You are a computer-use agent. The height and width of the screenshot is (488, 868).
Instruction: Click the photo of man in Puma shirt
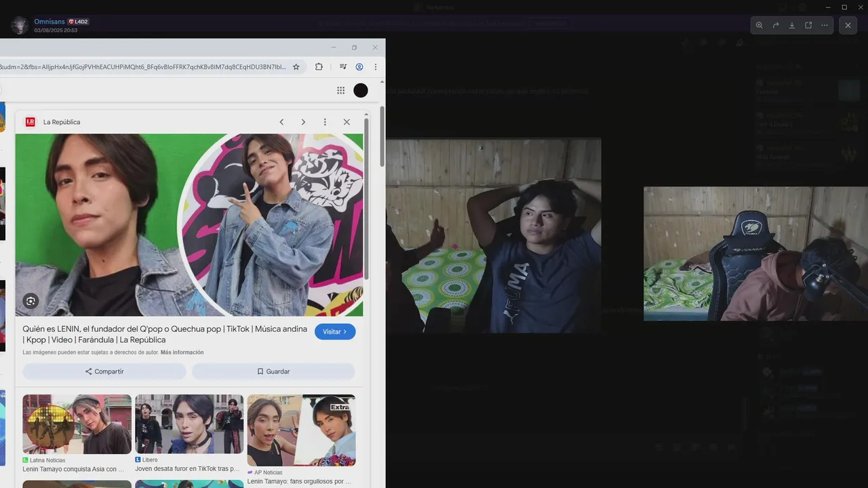click(494, 235)
